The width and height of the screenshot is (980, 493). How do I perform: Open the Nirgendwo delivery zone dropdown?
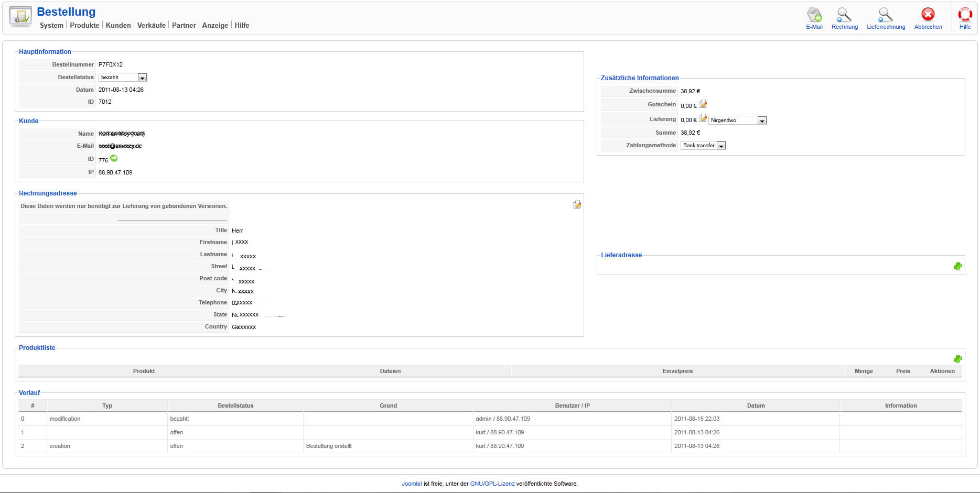[x=738, y=120]
